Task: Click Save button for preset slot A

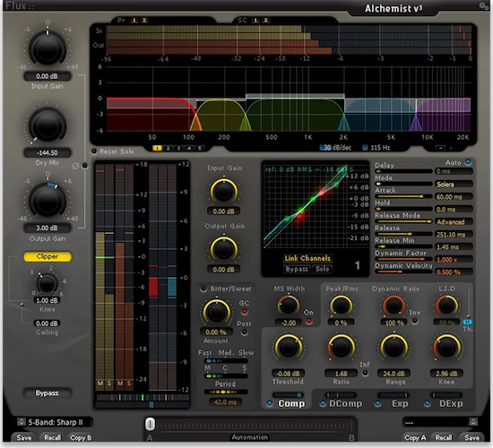Action: [x=24, y=437]
